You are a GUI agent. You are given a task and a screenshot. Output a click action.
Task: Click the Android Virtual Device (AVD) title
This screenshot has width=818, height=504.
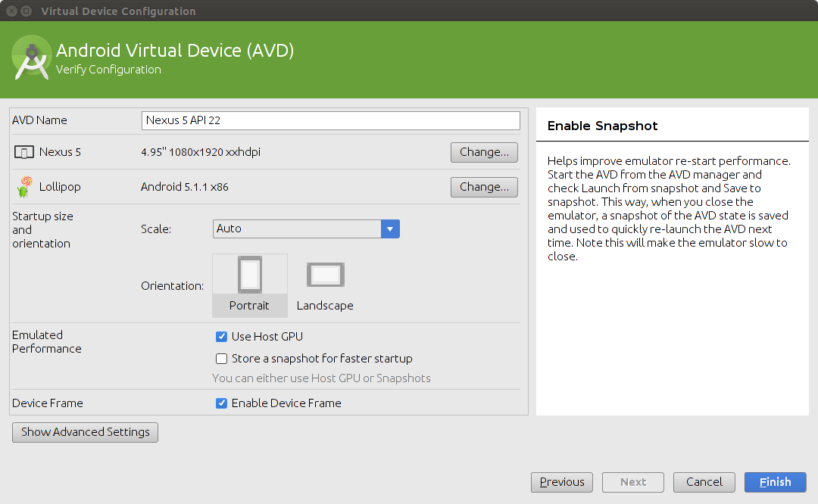coord(175,51)
